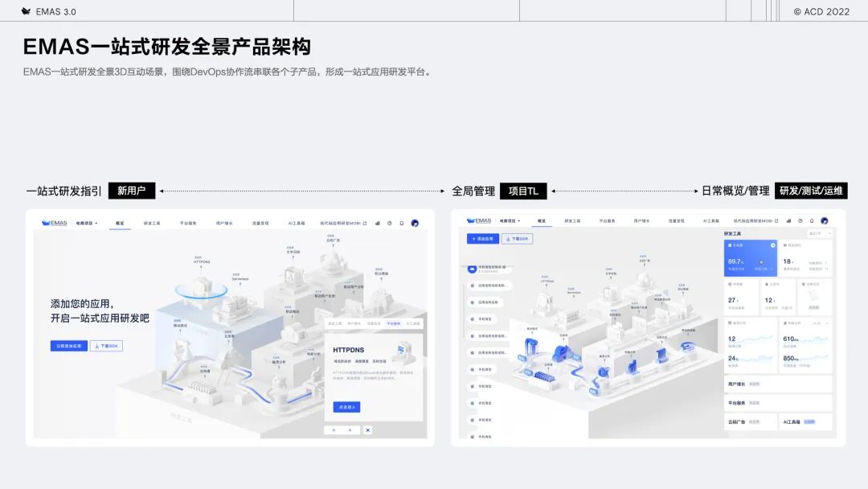Open the 云码广告 card in dashboard panel
Viewport: 868px width, 489px height.
(750, 421)
